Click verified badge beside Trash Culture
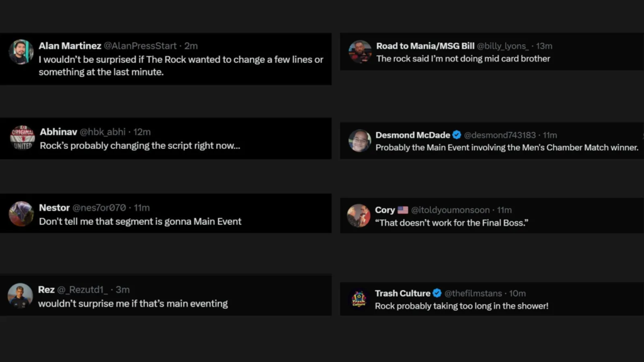Viewport: 644px width, 362px height. tap(437, 293)
